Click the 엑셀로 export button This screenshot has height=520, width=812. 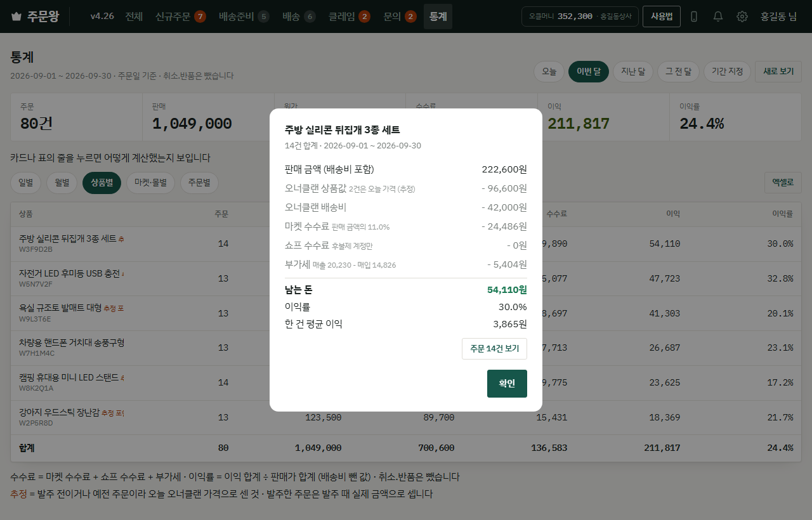point(783,183)
